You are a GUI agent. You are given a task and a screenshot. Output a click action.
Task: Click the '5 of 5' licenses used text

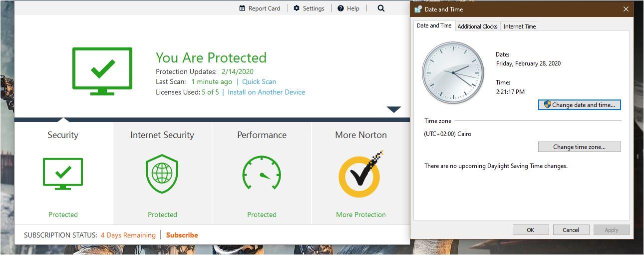click(210, 92)
